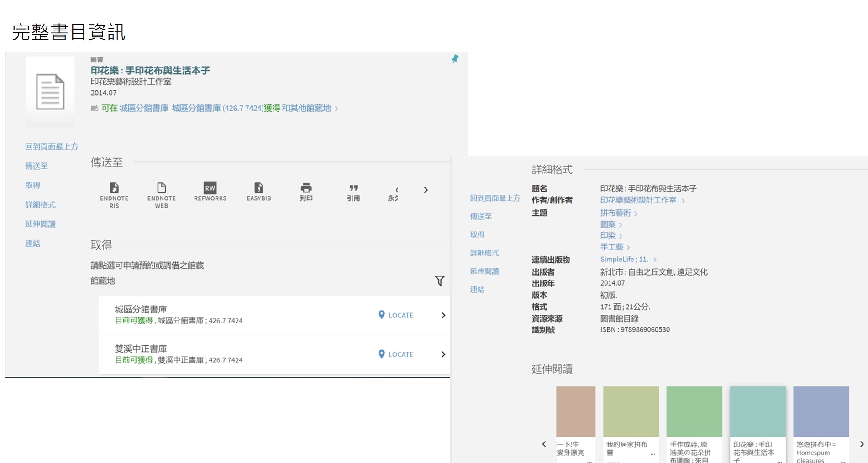Screen dimensions: 868x463
Task: Click the EndNote Web export icon
Action: pos(161,188)
